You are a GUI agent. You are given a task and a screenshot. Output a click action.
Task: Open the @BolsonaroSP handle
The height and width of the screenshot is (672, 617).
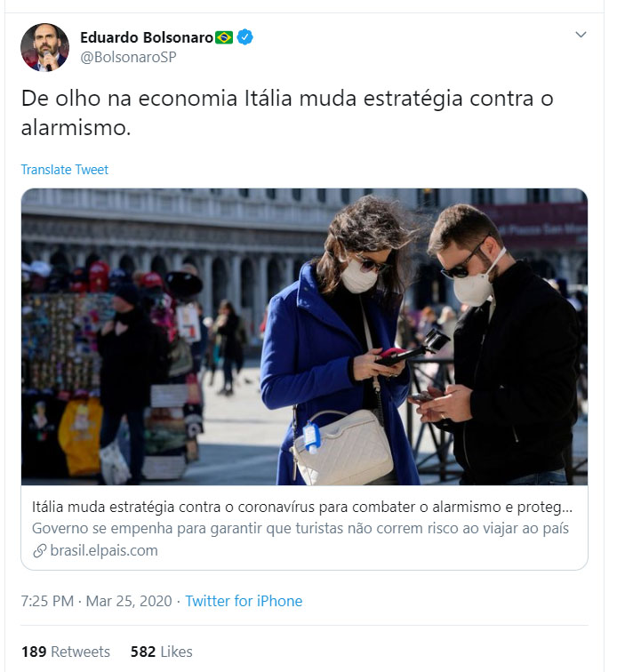128,57
